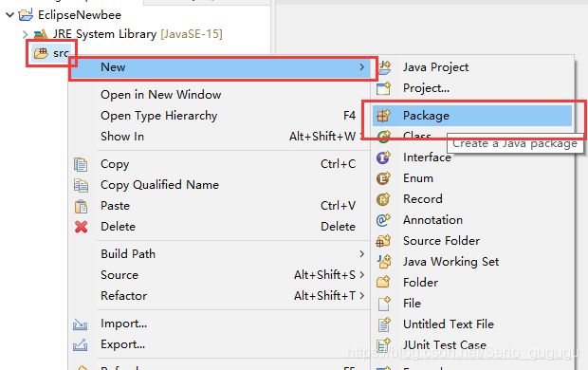This screenshot has width=588, height=370.
Task: Select the src folder in tree
Action: coord(51,53)
